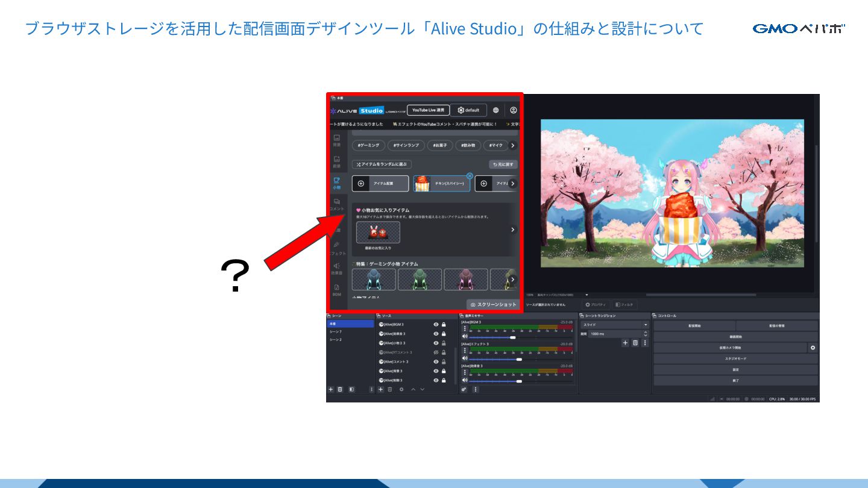Advance item slots with right chevron
The image size is (868, 488).
coord(512,183)
